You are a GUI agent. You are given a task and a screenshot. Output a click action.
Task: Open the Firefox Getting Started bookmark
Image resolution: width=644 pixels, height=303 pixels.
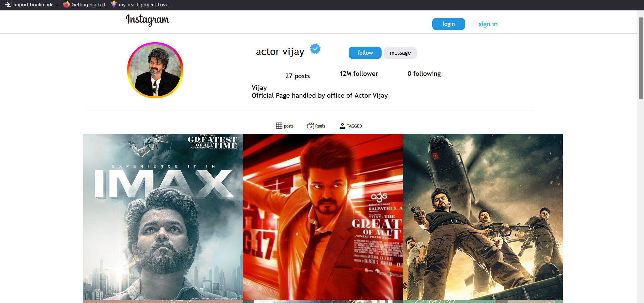[x=84, y=5]
